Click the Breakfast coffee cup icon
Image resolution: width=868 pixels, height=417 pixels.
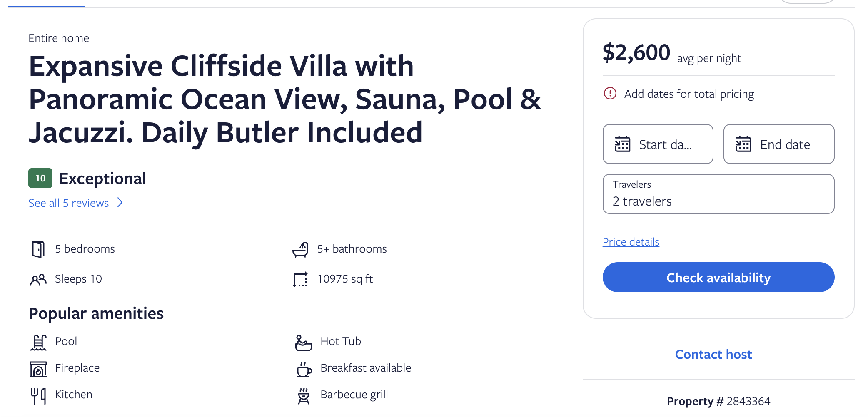pyautogui.click(x=304, y=368)
